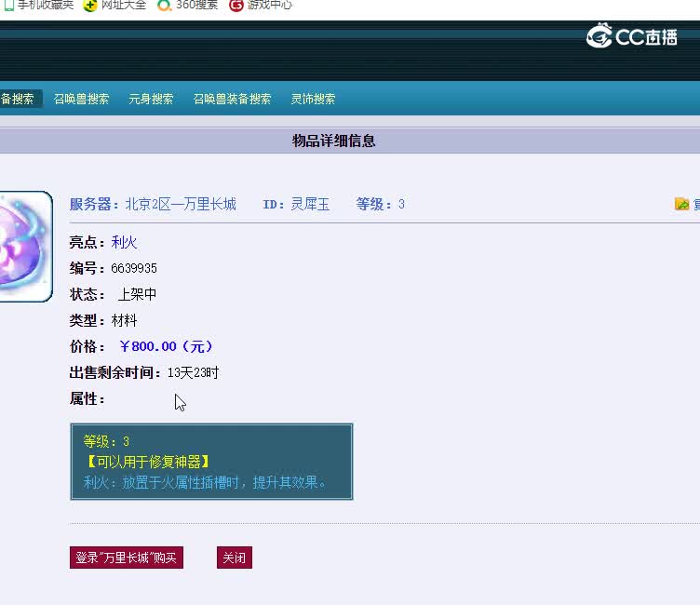Click the item number 6639935
700x605 pixels.
134,268
